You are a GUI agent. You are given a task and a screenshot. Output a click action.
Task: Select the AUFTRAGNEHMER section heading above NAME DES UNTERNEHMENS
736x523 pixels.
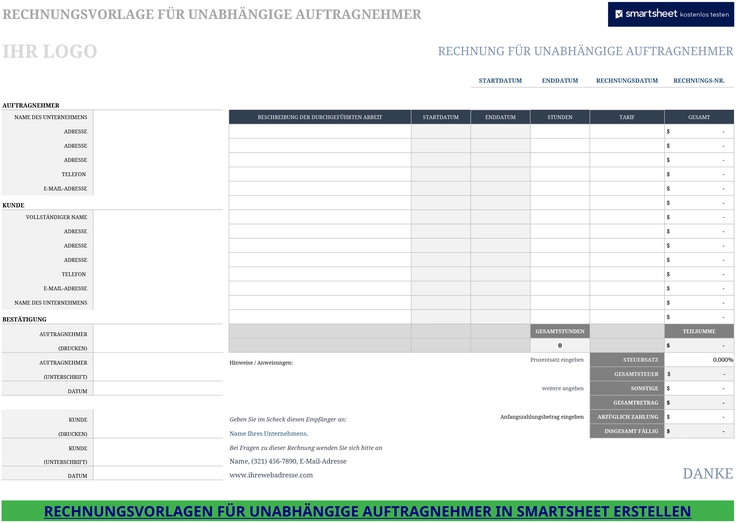tap(31, 106)
